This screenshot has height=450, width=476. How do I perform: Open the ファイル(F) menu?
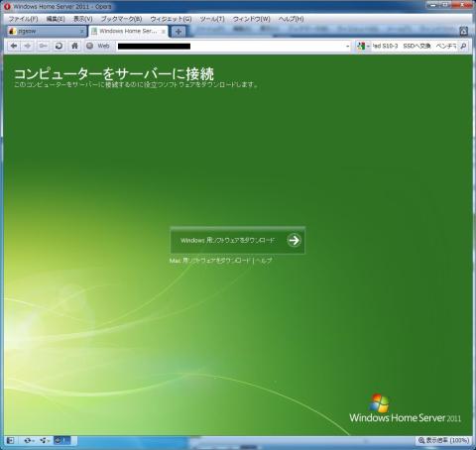(23, 19)
